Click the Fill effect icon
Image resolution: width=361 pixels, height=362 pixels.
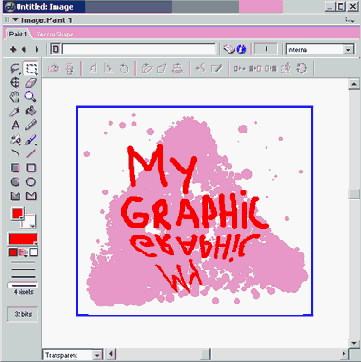pyautogui.click(x=286, y=69)
